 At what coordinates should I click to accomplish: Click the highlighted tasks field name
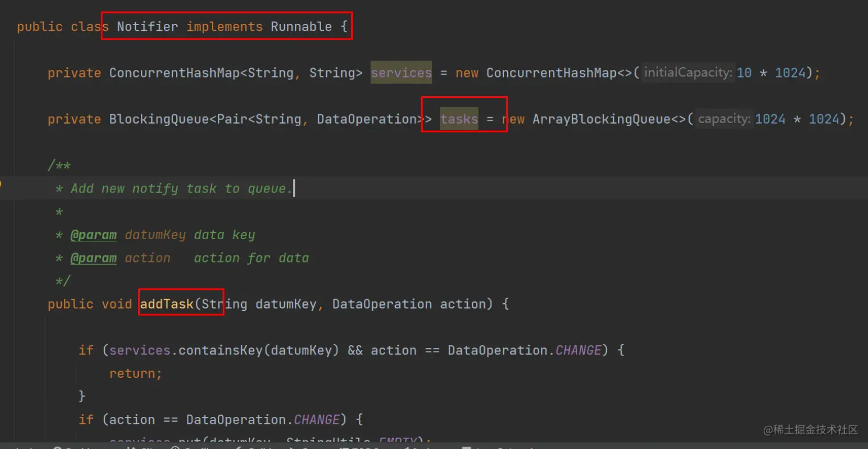(x=459, y=119)
